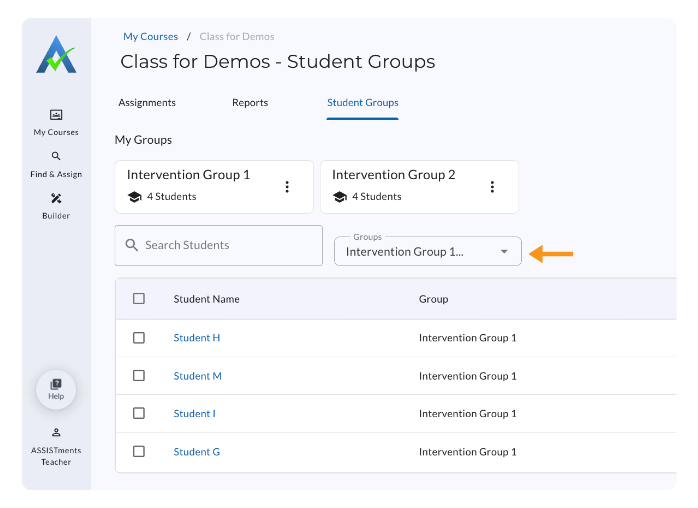Open Find & Assign search icon
Image resolution: width=698 pixels, height=508 pixels.
click(56, 156)
